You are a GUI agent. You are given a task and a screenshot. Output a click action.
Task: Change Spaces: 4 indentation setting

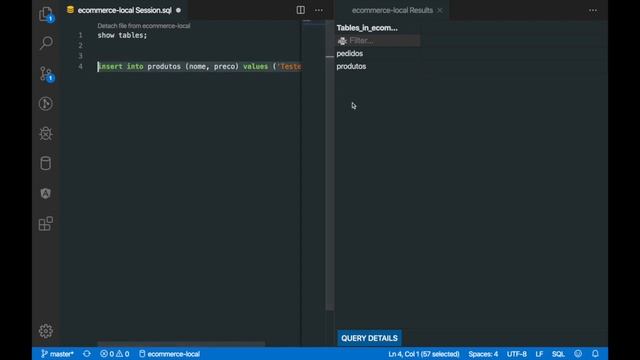483,354
